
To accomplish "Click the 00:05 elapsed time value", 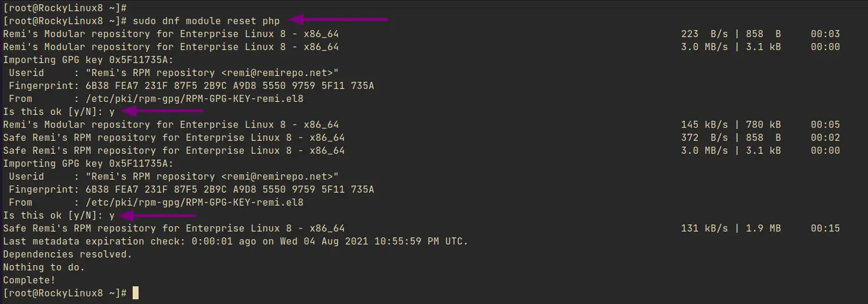I will (825, 125).
